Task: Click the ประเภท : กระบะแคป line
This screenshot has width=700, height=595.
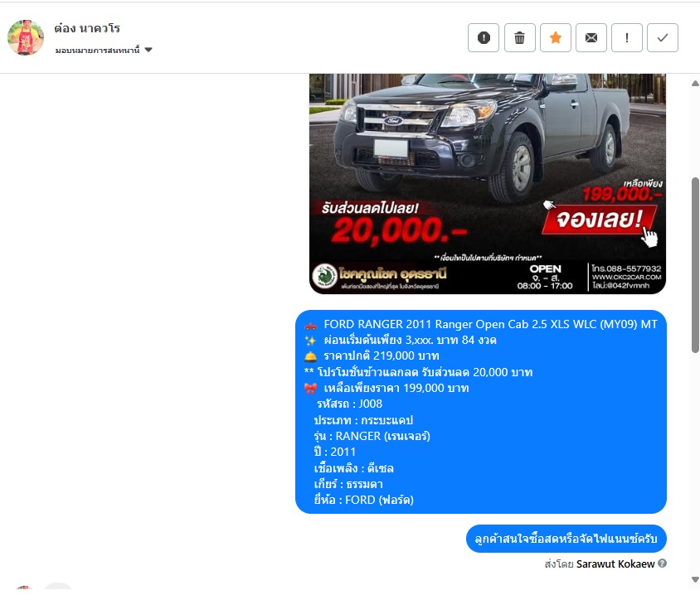Action: pyautogui.click(x=363, y=420)
